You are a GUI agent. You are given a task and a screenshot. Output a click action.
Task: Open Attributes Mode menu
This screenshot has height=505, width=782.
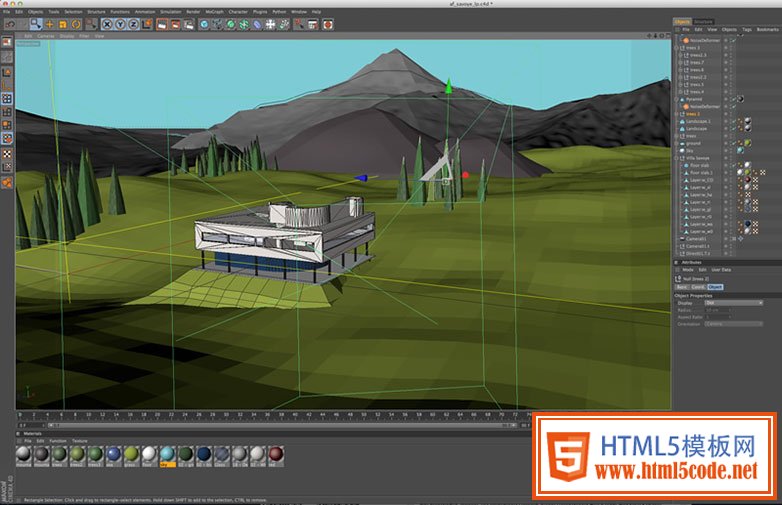[x=688, y=270]
